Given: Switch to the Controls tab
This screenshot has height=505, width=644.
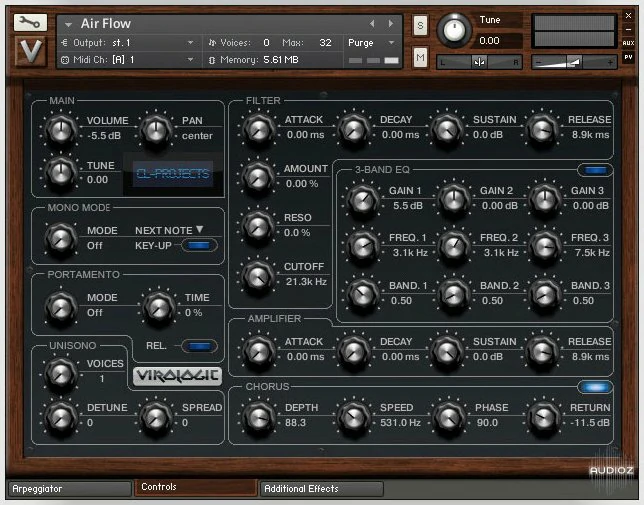Looking at the screenshot, I should click(x=196, y=487).
